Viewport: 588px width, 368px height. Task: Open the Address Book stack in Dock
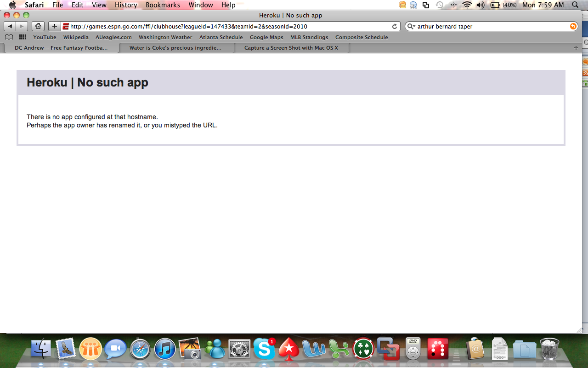point(475,349)
